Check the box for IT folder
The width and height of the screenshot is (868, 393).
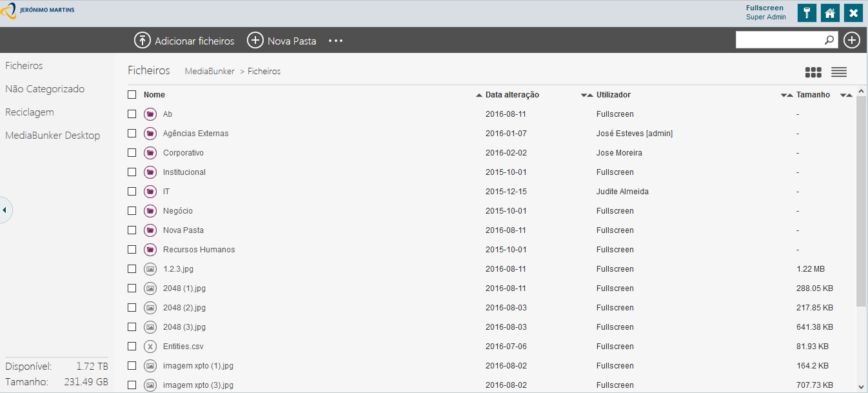point(132,192)
